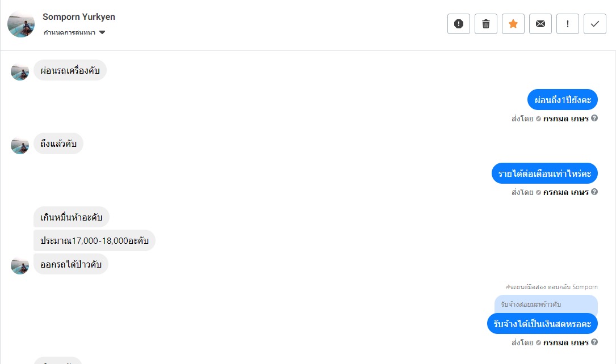This screenshot has width=616, height=364.
Task: Click the blue 'รายได้ต่อเดือนเท่าไหร่คะ' message bubble
Action: 544,173
